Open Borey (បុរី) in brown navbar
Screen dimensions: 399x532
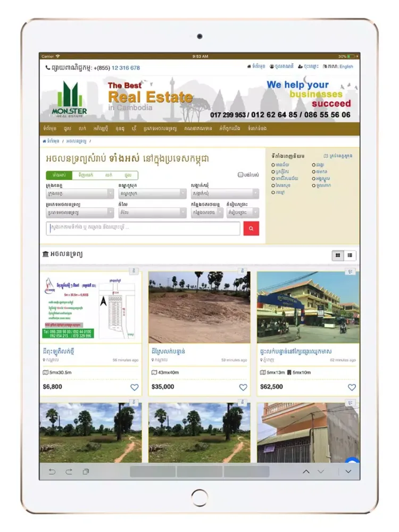pos(134,129)
